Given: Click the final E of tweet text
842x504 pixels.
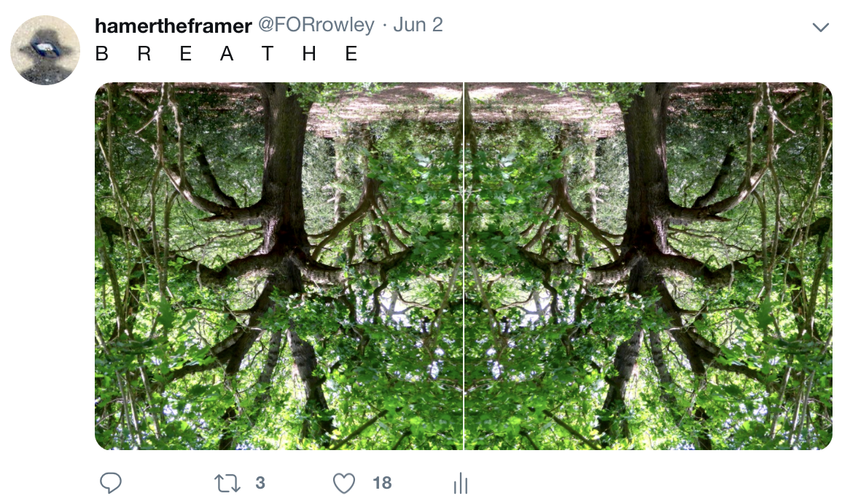Looking at the screenshot, I should click(351, 54).
